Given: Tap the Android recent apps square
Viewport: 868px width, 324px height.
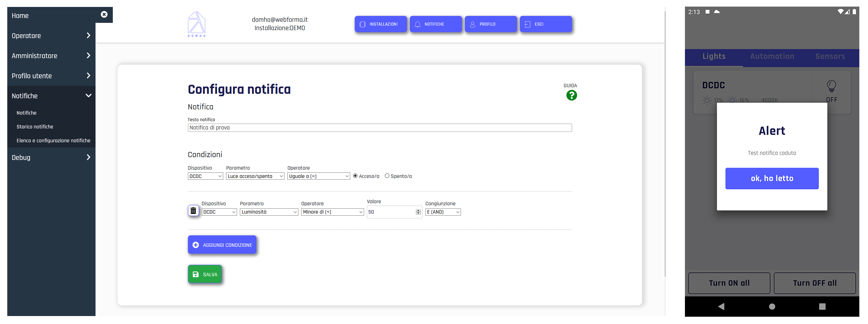Looking at the screenshot, I should tap(822, 306).
